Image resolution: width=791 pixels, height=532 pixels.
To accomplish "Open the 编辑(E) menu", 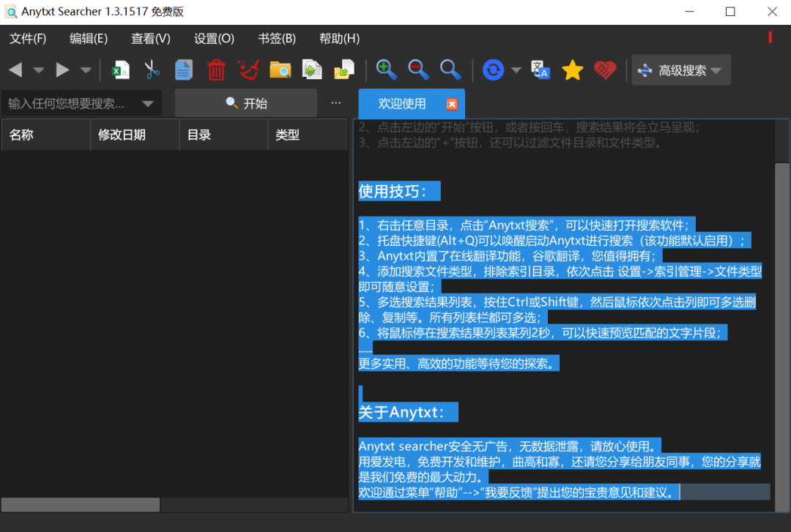I will click(x=89, y=38).
